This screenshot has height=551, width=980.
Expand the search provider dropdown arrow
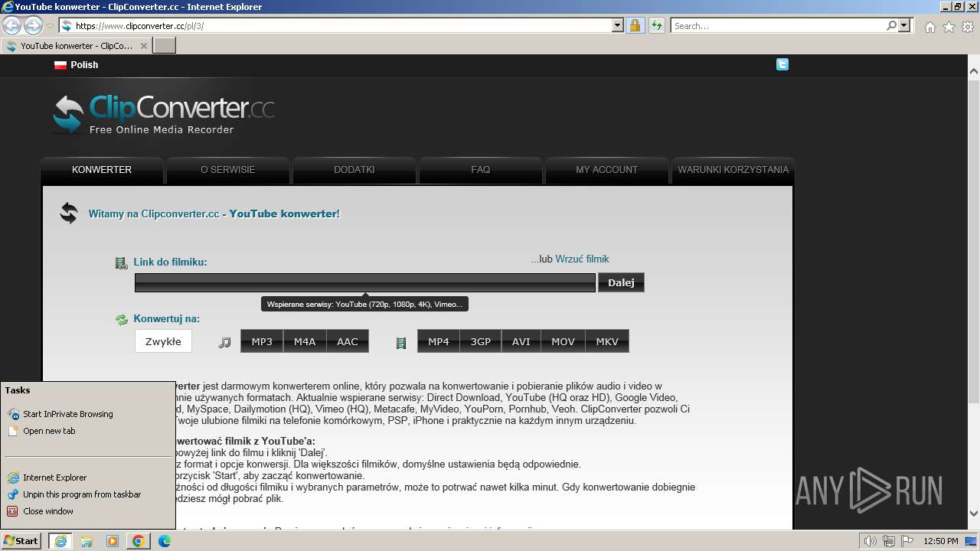click(905, 25)
